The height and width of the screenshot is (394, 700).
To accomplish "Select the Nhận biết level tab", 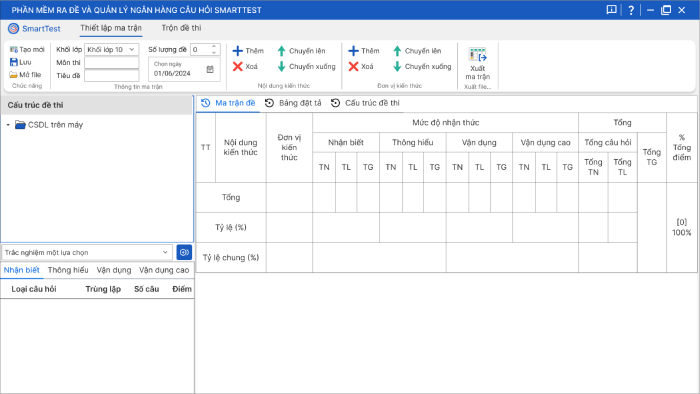I will 21,270.
